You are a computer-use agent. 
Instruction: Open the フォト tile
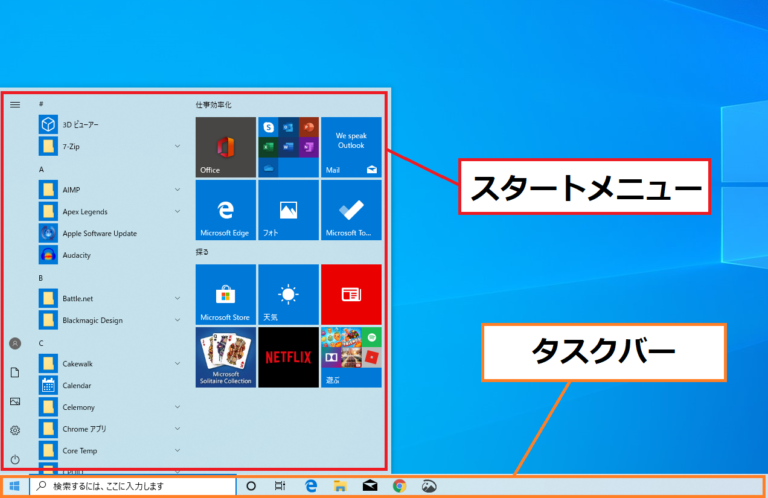[288, 210]
